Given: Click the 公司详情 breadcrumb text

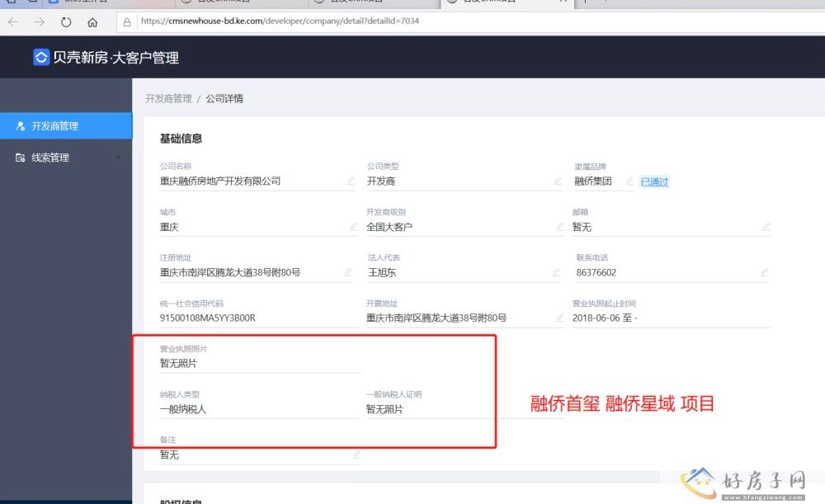Looking at the screenshot, I should [x=224, y=98].
